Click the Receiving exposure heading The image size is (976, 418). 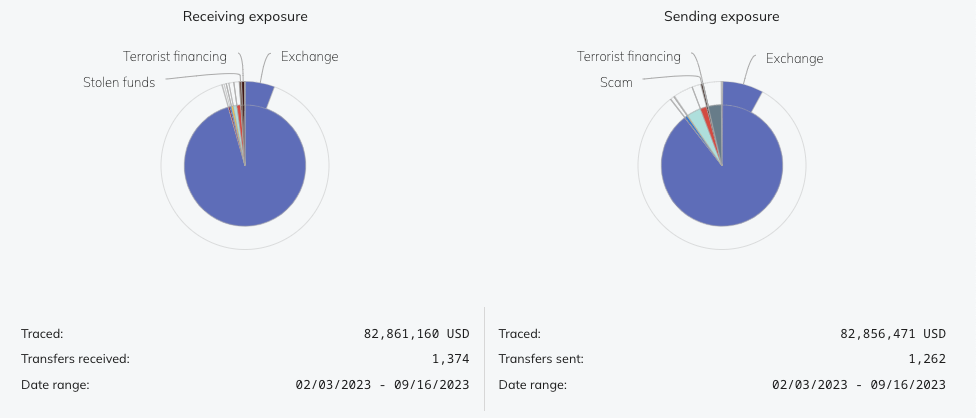pyautogui.click(x=245, y=17)
